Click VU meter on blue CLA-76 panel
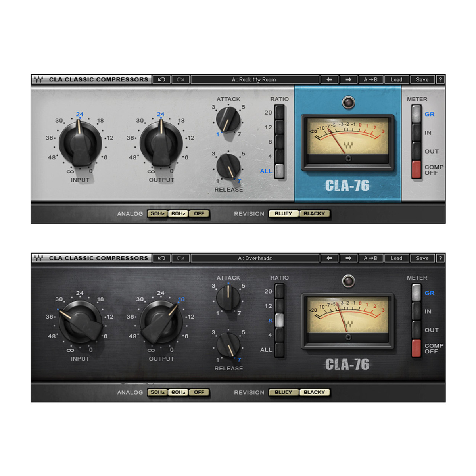The image size is (476, 476). [x=348, y=142]
